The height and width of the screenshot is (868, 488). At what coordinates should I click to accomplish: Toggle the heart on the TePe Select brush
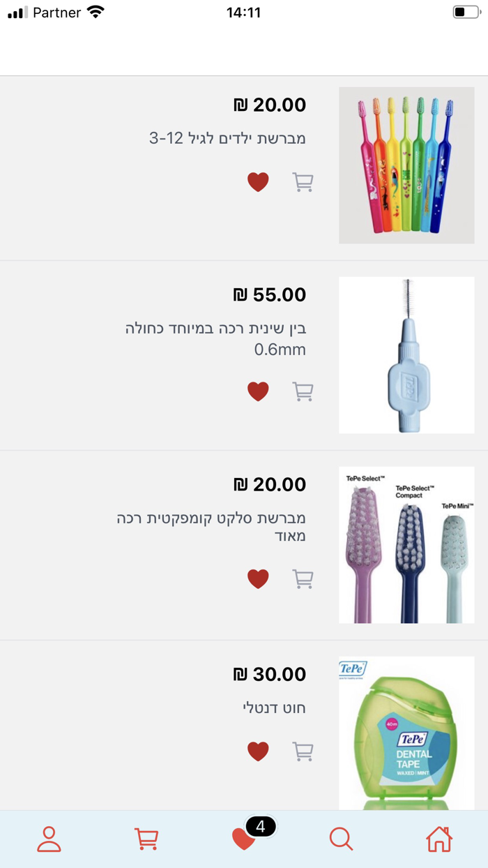[x=259, y=578]
